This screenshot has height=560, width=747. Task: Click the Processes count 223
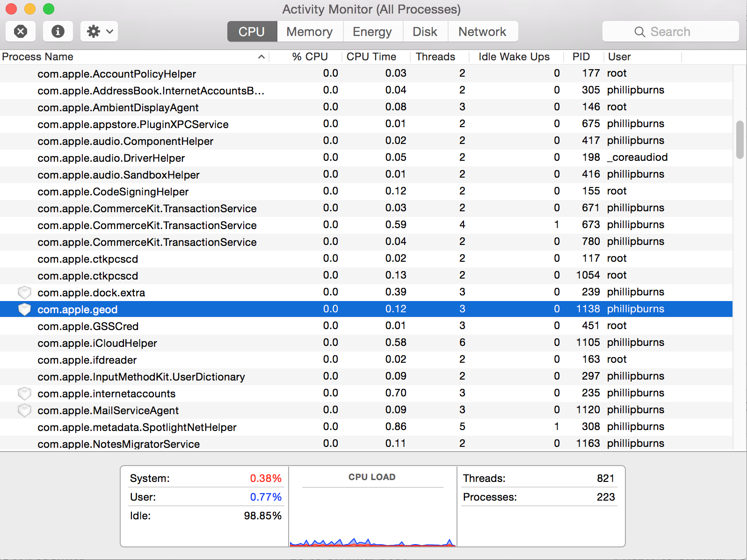point(606,497)
